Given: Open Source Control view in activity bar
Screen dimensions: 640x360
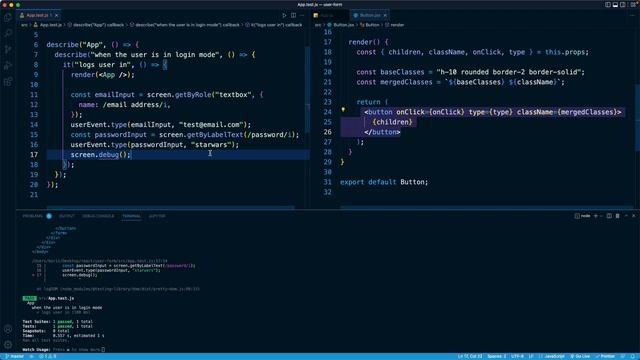Looking at the screenshot, I should tap(8, 49).
